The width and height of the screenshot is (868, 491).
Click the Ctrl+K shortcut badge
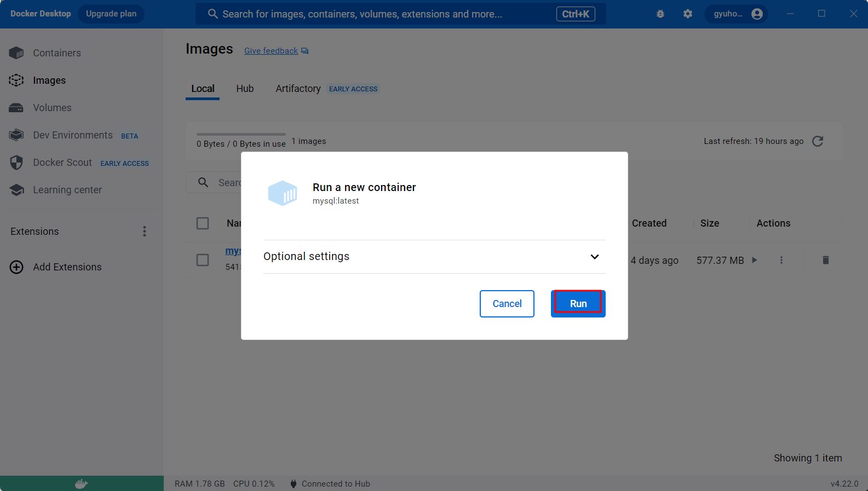pyautogui.click(x=576, y=14)
